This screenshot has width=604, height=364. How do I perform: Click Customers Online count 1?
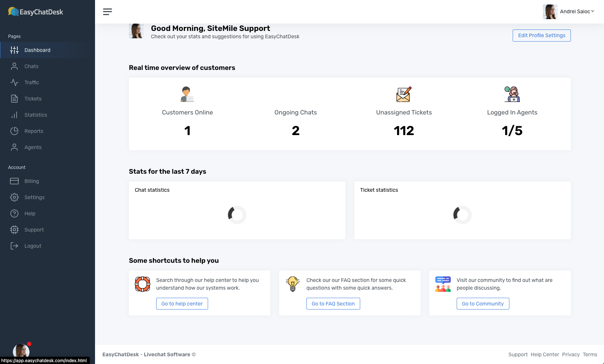click(x=187, y=131)
